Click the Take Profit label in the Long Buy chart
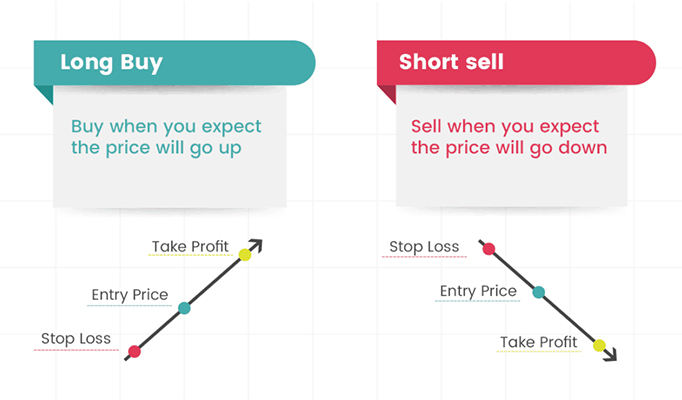Image resolution: width=682 pixels, height=400 pixels. coord(190,246)
